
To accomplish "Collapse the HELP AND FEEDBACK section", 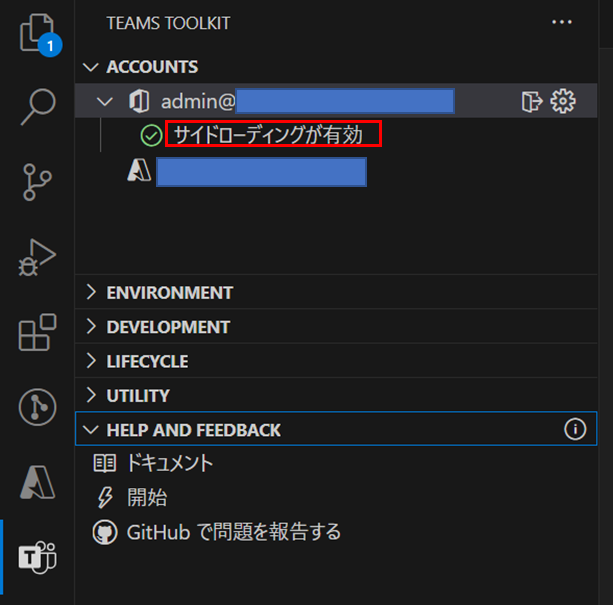I will tap(91, 430).
